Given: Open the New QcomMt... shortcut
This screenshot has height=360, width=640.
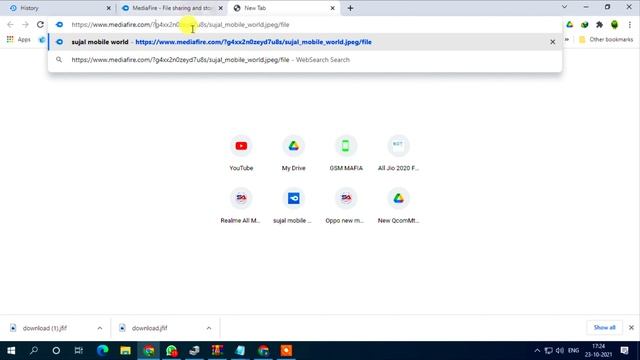Looking at the screenshot, I should (x=398, y=206).
